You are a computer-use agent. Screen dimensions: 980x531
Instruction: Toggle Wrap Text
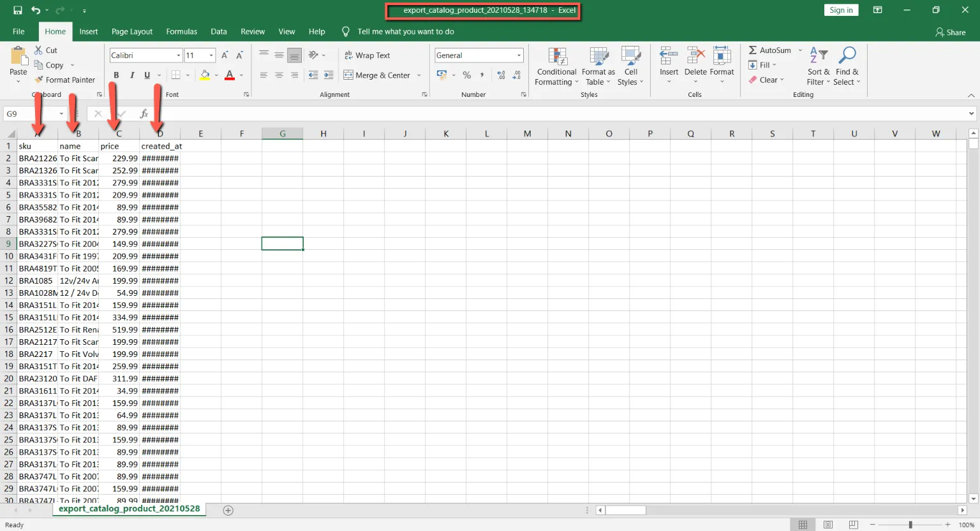367,55
